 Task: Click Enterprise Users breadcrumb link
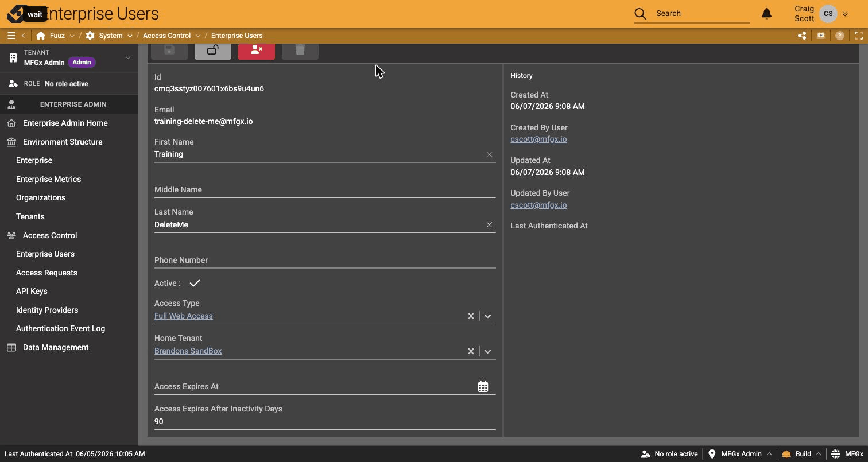tap(237, 36)
